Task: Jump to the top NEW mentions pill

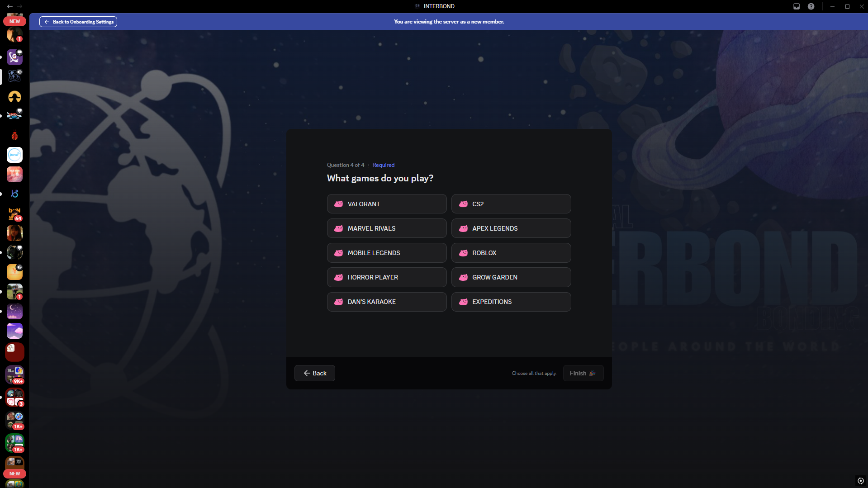Action: pos(14,21)
